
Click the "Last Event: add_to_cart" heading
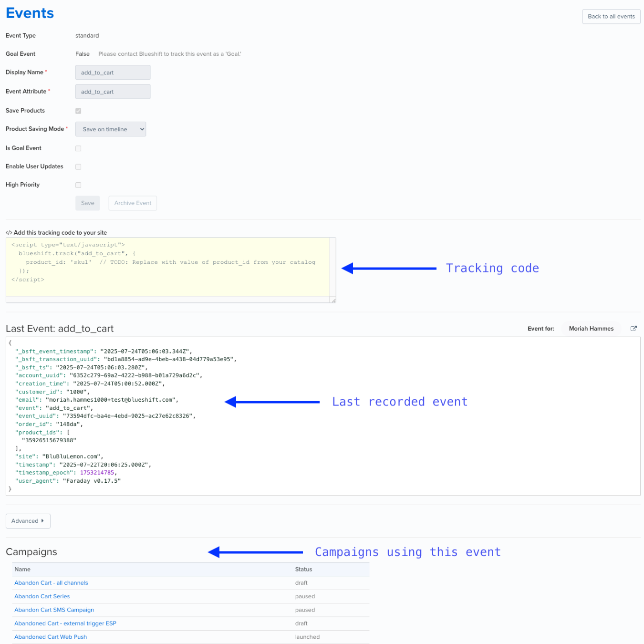[60, 329]
